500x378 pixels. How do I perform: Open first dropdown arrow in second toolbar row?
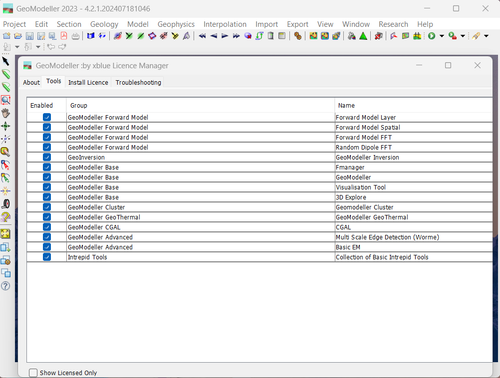point(17,47)
